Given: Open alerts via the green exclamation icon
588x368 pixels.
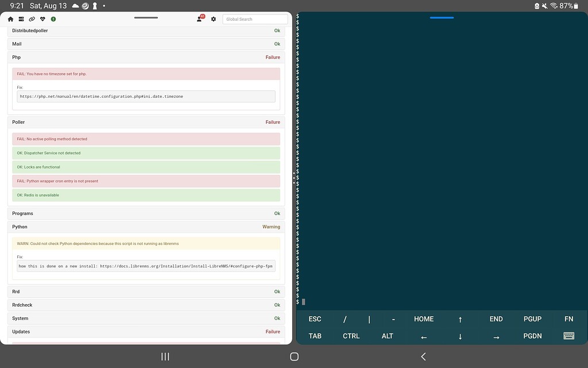Looking at the screenshot, I should [x=53, y=19].
